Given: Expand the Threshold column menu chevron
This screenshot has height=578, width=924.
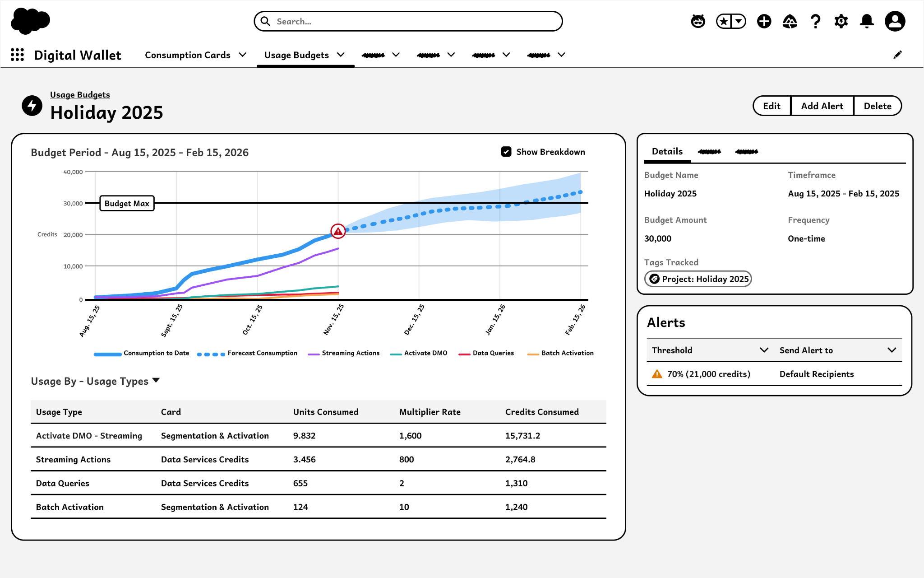Looking at the screenshot, I should click(x=764, y=350).
